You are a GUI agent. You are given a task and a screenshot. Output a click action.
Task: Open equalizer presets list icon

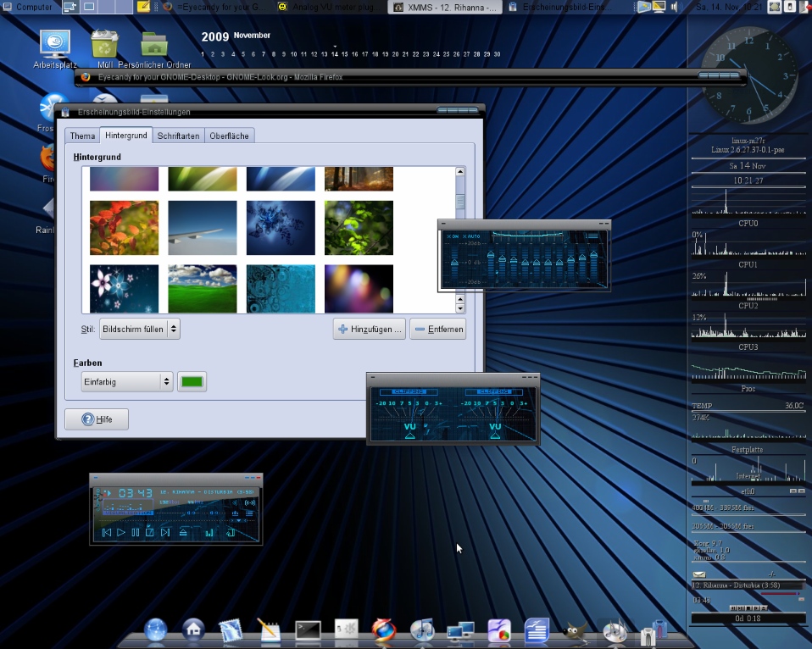click(592, 236)
